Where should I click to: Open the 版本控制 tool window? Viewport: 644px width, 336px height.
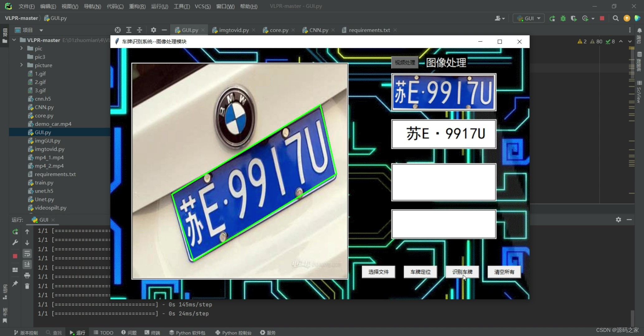(x=26, y=333)
